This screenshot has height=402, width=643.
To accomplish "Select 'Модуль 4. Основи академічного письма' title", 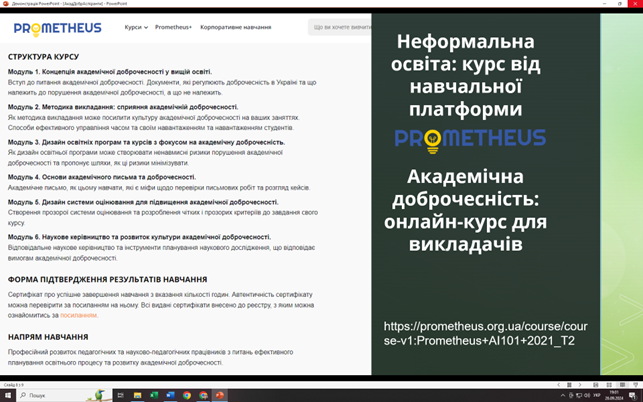I will (102, 177).
